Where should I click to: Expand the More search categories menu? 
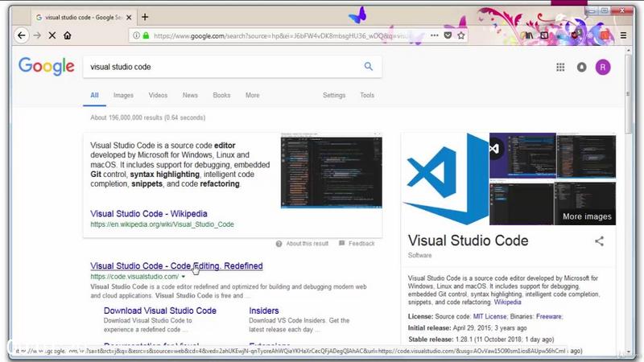tap(252, 95)
